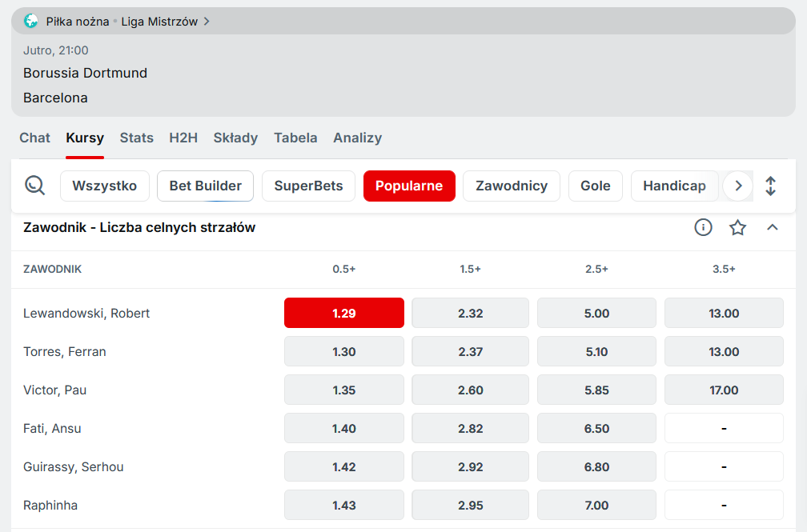Screen dimensions: 807x532
Task: Open the H2H tab
Action: pyautogui.click(x=183, y=138)
